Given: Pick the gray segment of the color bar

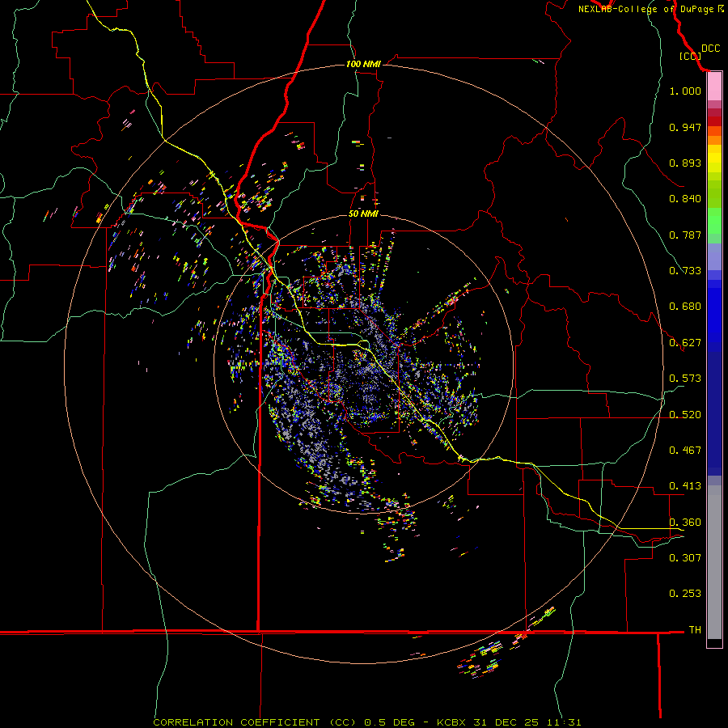Looking at the screenshot, I should (714, 562).
